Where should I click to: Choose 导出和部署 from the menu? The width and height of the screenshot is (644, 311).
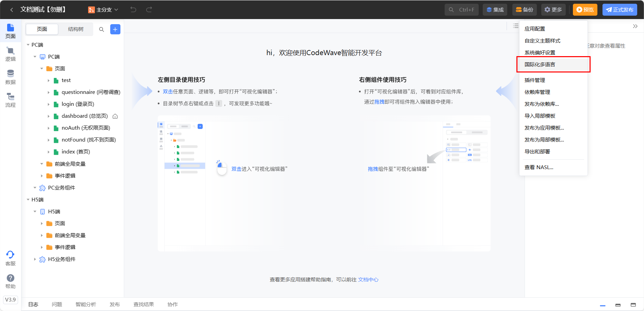(x=554, y=152)
